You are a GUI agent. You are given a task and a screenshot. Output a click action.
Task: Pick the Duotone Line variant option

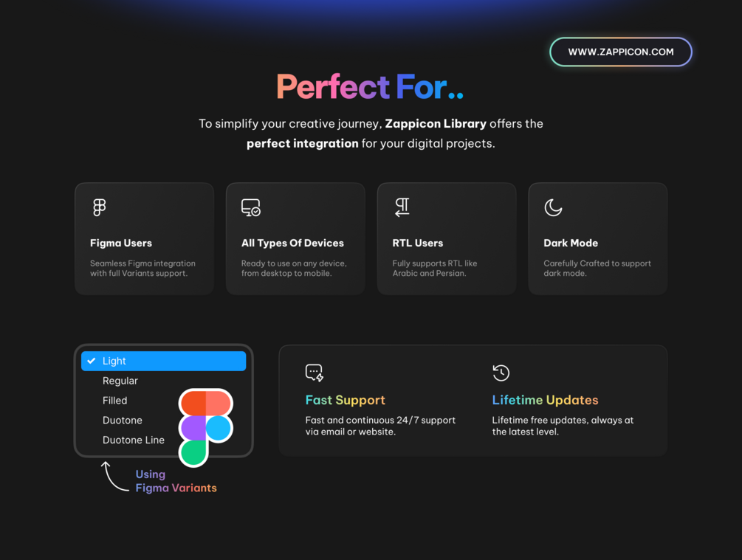pos(134,440)
